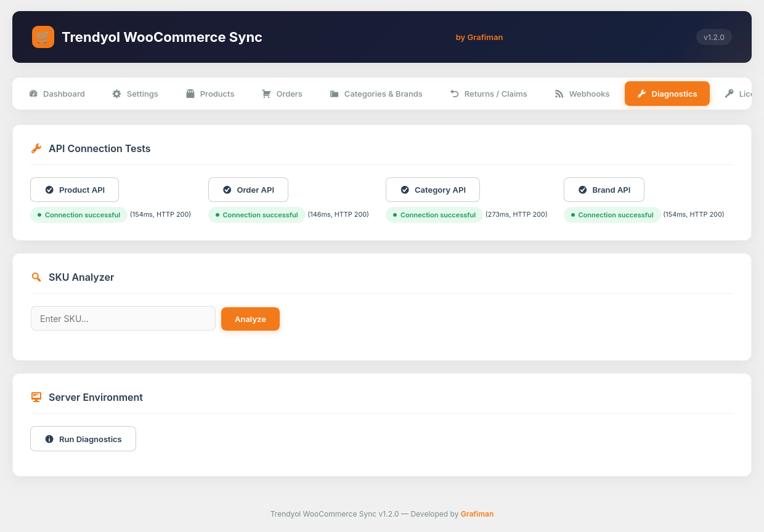764x532 pixels.
Task: Open the Returns / Claims tab
Action: click(489, 94)
